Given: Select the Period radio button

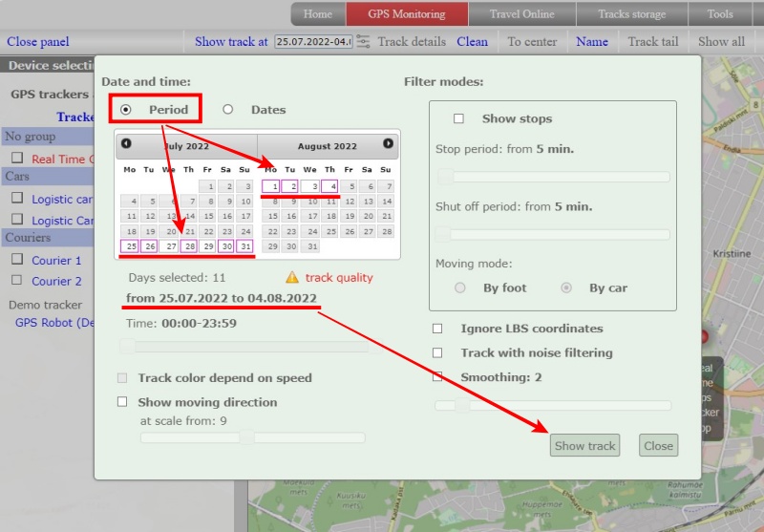Looking at the screenshot, I should click(126, 110).
